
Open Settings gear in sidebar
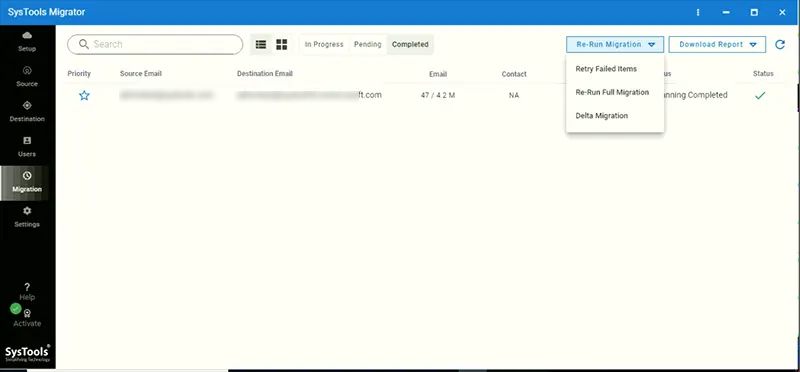click(x=27, y=217)
